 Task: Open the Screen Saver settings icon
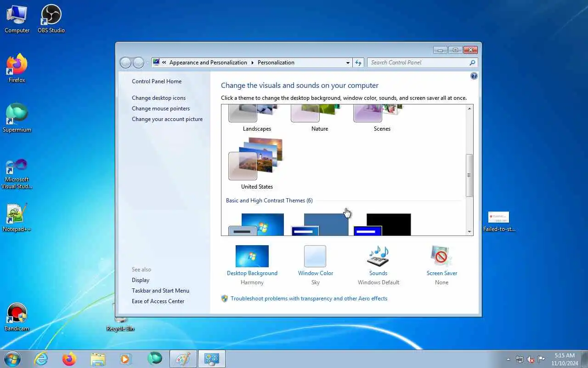click(x=441, y=256)
